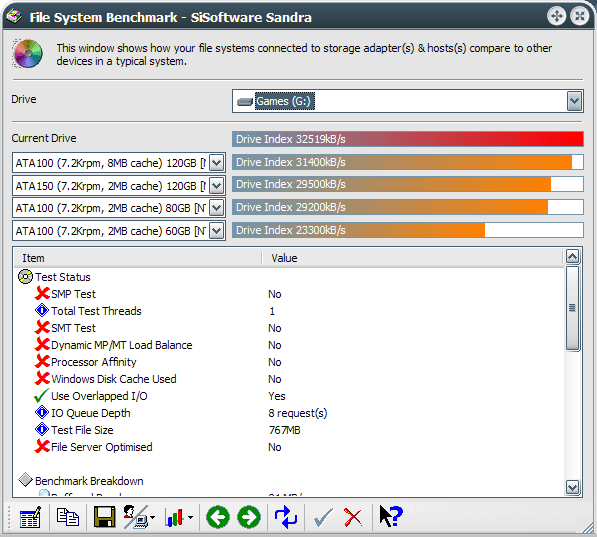Click the Test Status disc icon
Screen dimensions: 597x537
pyautogui.click(x=26, y=277)
